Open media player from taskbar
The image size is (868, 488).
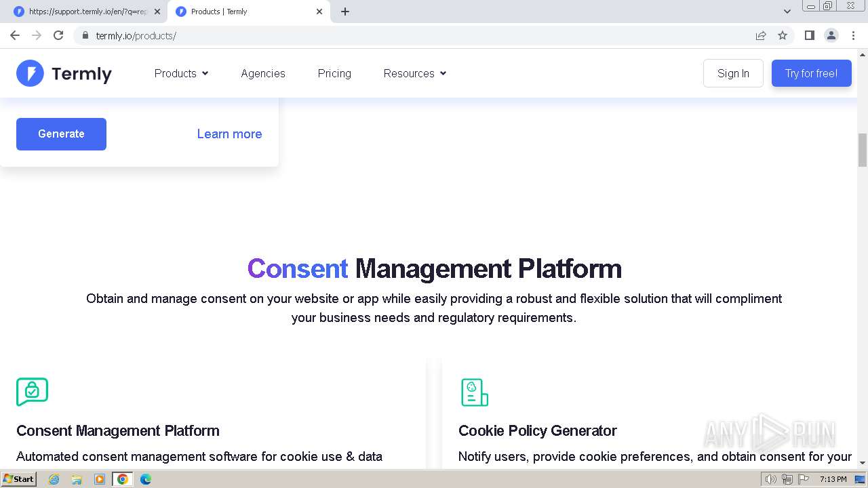coord(100,479)
